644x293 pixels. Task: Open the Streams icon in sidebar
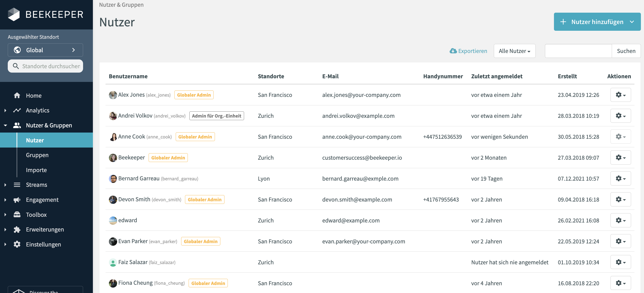(17, 184)
